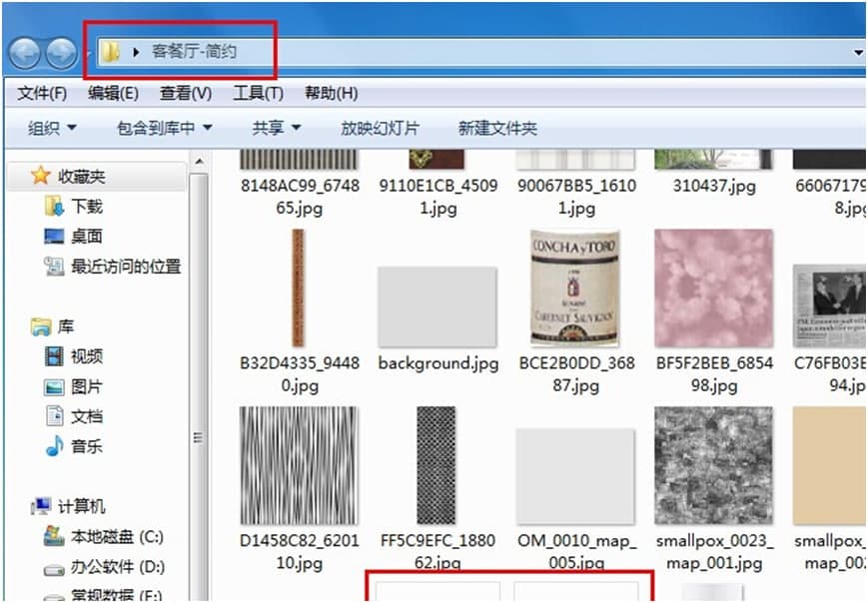Open the 查看(V) menu
This screenshot has height=603, width=868.
(186, 93)
